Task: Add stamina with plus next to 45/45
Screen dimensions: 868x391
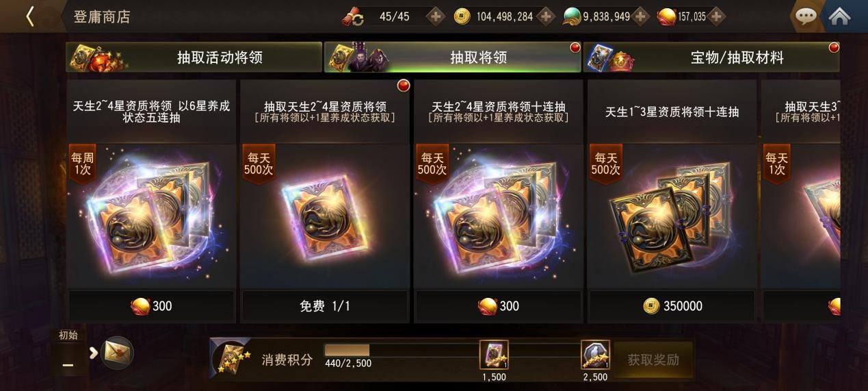Action: [x=436, y=16]
